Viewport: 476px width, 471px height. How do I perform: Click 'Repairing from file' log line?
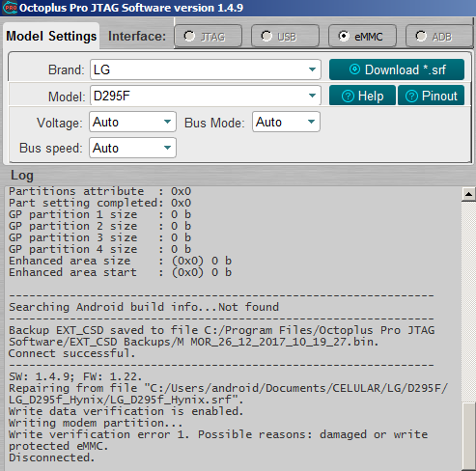coord(228,394)
